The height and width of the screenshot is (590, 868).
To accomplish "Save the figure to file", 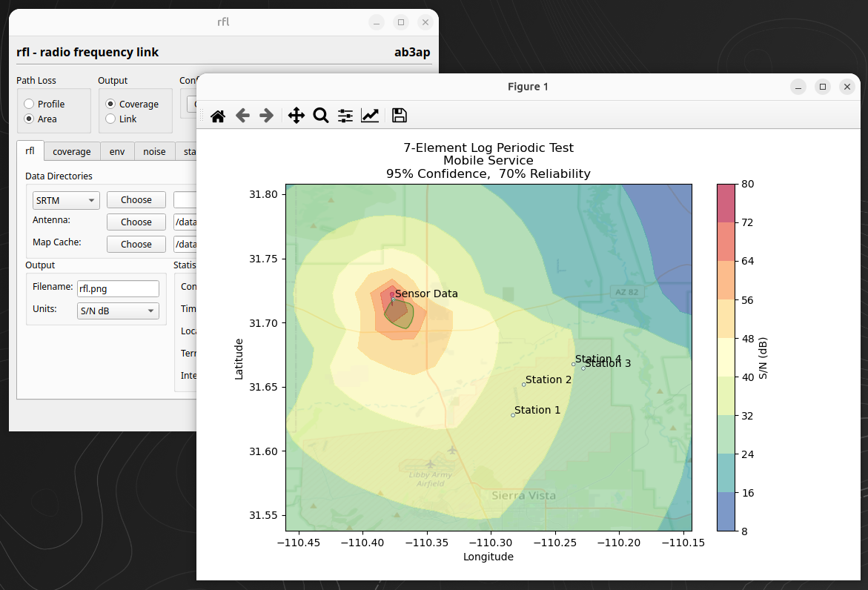I will click(400, 116).
